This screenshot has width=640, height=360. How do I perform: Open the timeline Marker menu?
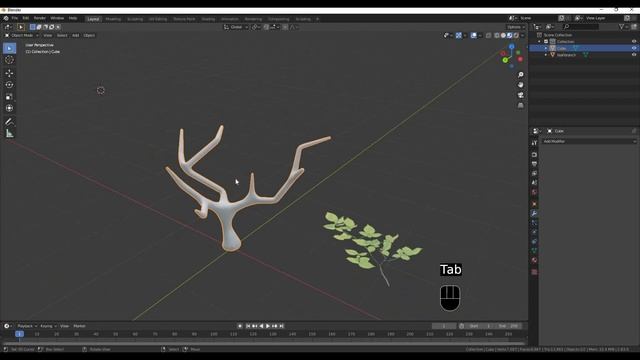(x=79, y=326)
